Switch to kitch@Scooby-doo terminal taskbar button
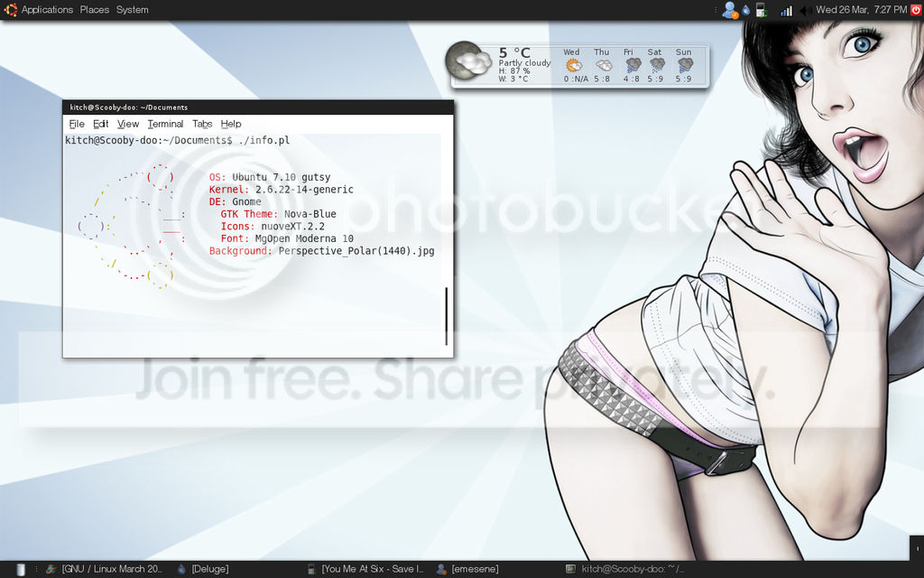This screenshot has height=578, width=924. [x=624, y=569]
